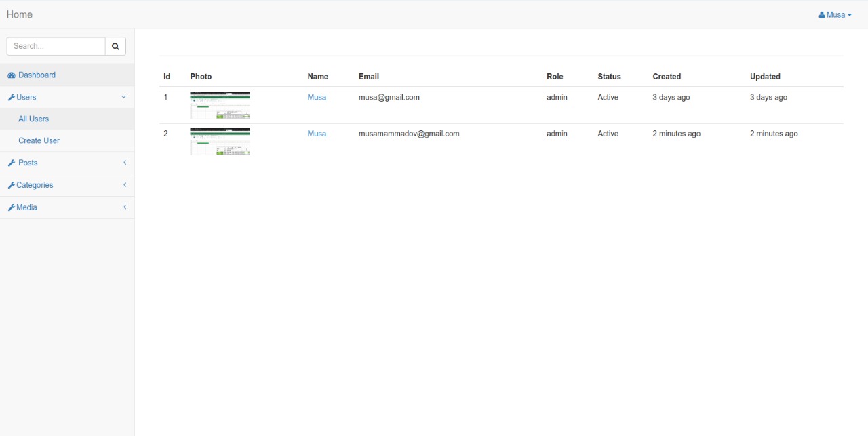Collapse the Users menu chevron
Screen dimensions: 868x436
pos(123,97)
